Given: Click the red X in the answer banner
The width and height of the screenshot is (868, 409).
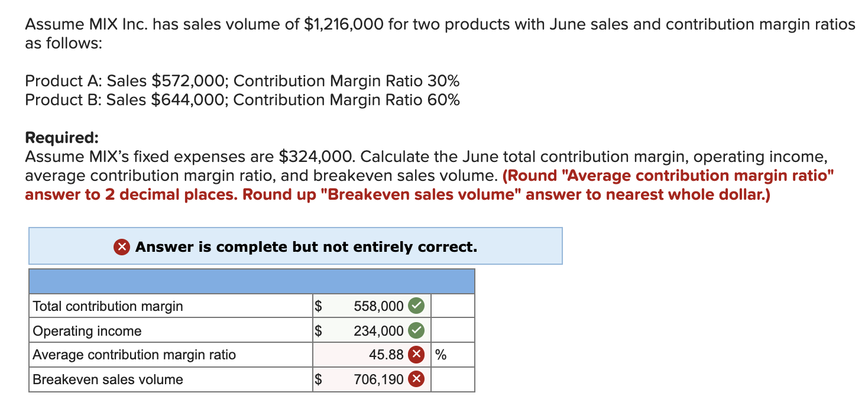Looking at the screenshot, I should pos(122,246).
